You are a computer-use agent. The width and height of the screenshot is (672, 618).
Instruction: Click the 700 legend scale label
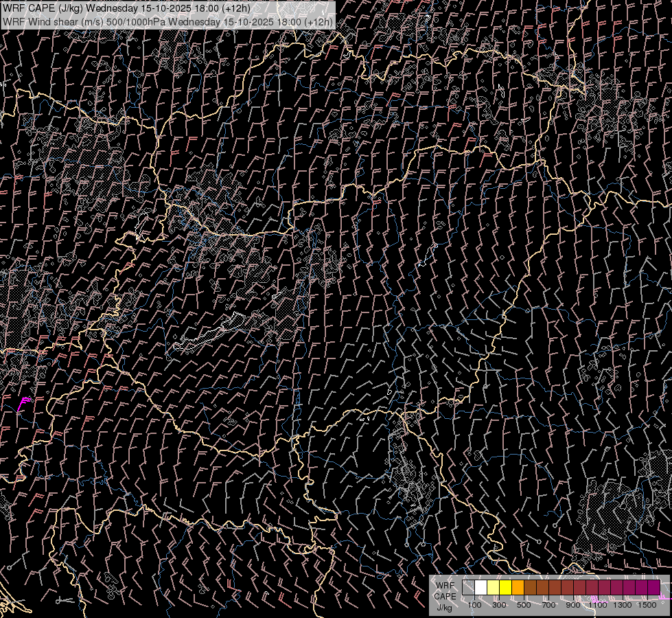point(548,605)
